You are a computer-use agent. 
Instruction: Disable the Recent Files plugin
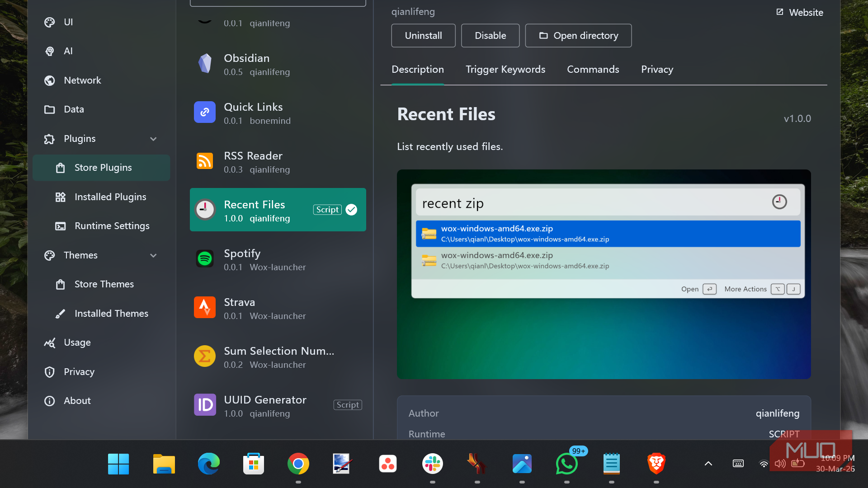click(490, 36)
